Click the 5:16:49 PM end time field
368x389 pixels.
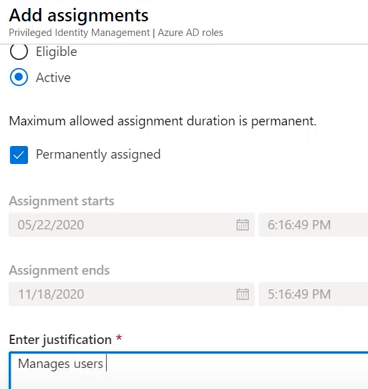click(313, 294)
